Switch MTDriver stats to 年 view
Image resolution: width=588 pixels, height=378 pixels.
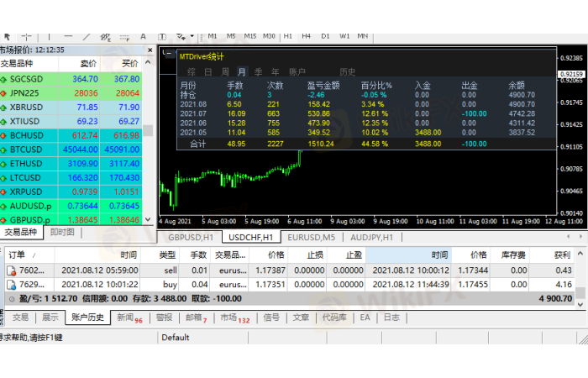point(276,71)
